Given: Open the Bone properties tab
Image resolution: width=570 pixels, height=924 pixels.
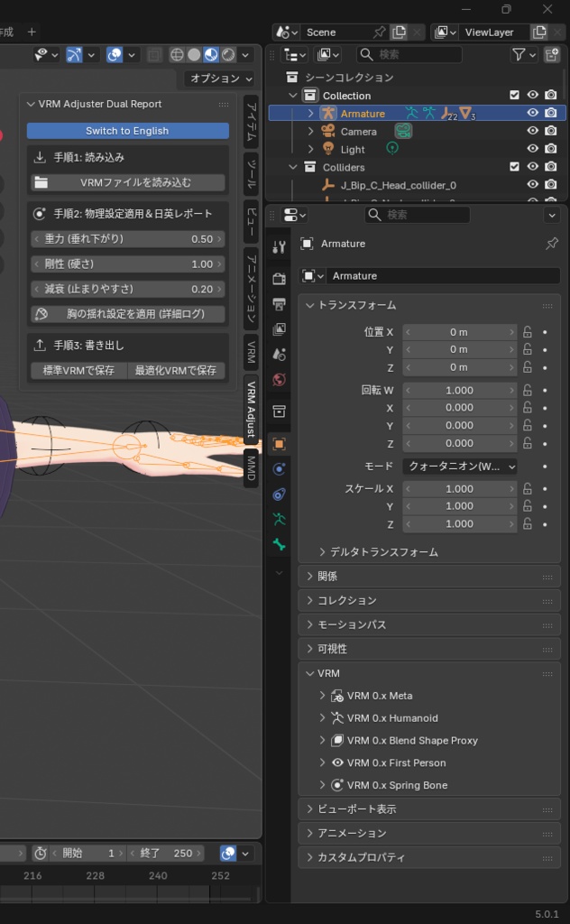Looking at the screenshot, I should (279, 544).
